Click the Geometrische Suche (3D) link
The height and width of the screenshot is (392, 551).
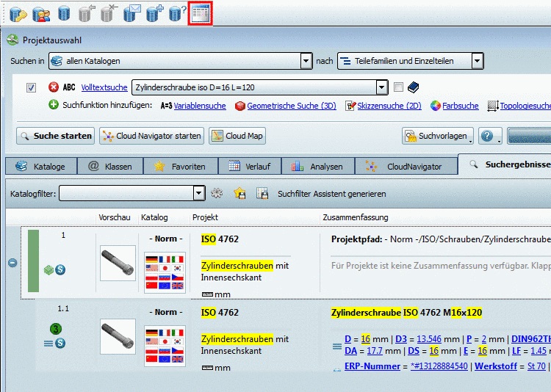pyautogui.click(x=292, y=106)
